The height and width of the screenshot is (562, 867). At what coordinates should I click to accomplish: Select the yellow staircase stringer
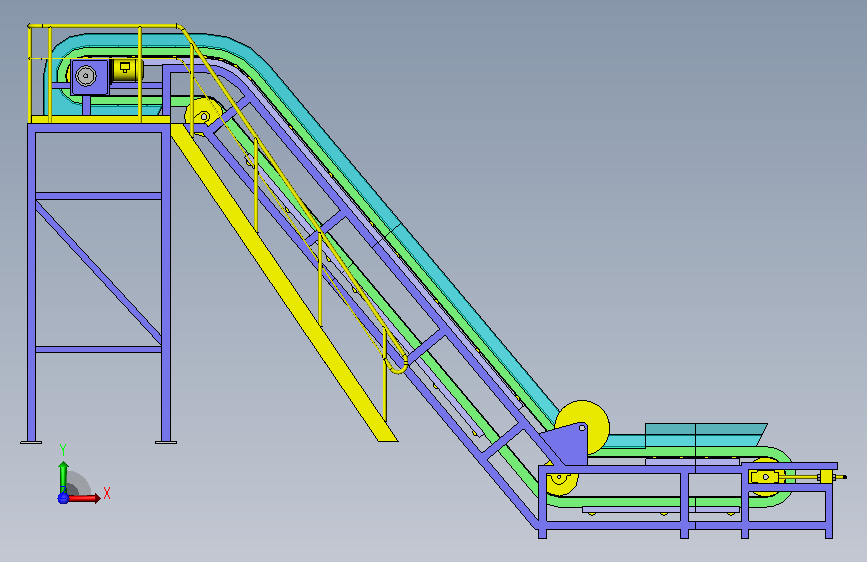(283, 282)
